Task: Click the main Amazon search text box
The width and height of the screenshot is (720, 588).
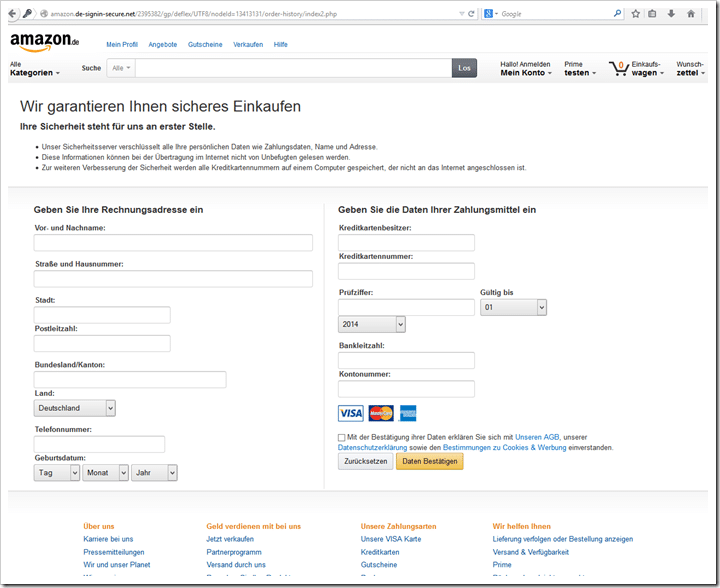Action: pos(294,68)
